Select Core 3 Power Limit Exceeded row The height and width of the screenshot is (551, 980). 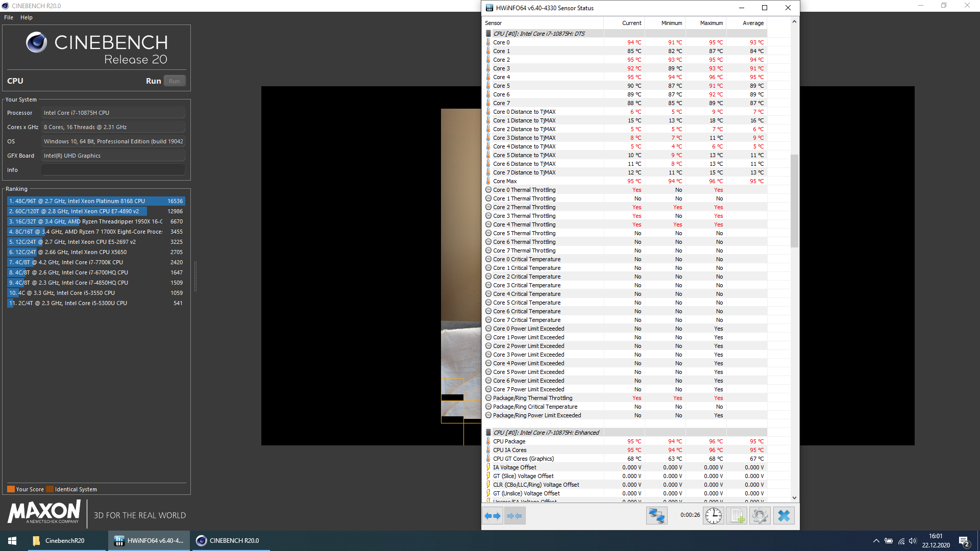pos(625,355)
